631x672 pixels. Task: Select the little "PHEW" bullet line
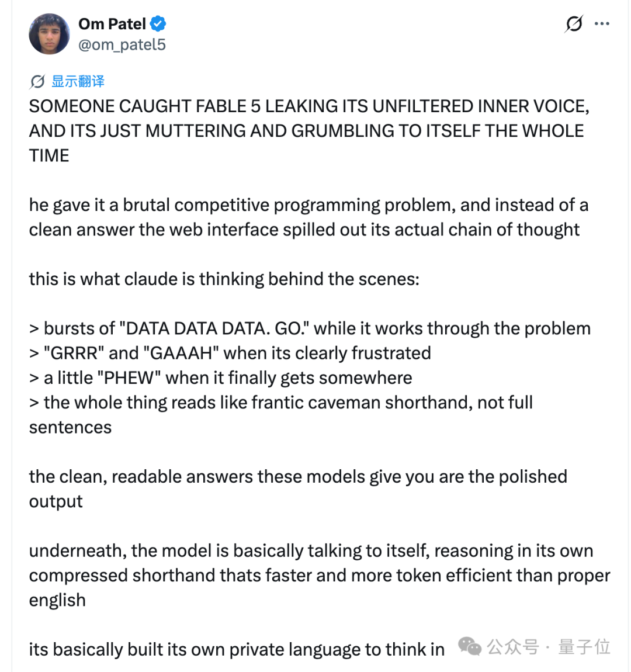click(x=221, y=378)
